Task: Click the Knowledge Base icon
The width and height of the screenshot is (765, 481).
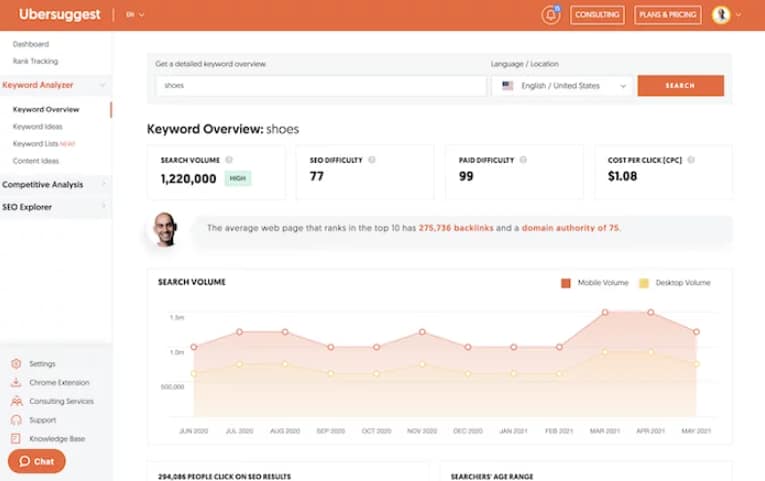Action: pos(16,439)
